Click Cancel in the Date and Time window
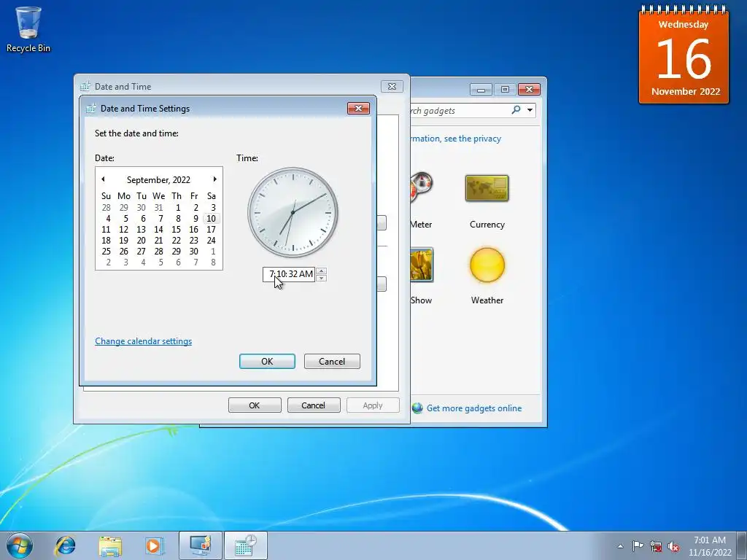The height and width of the screenshot is (560, 747). click(314, 405)
